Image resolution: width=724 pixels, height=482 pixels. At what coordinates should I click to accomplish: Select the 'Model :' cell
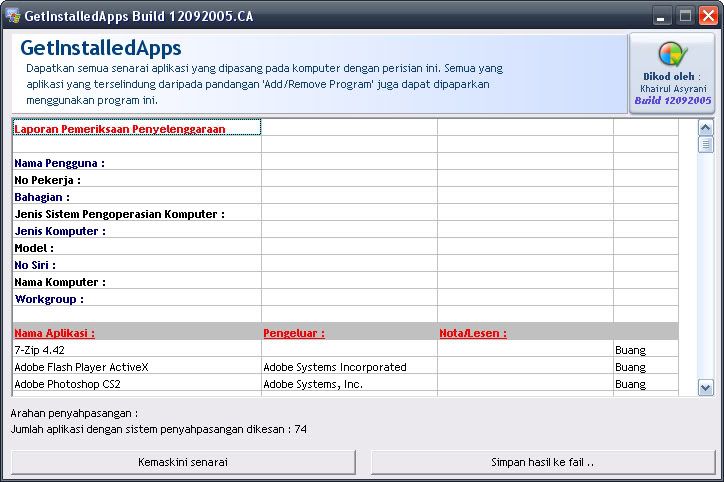[x=137, y=247]
